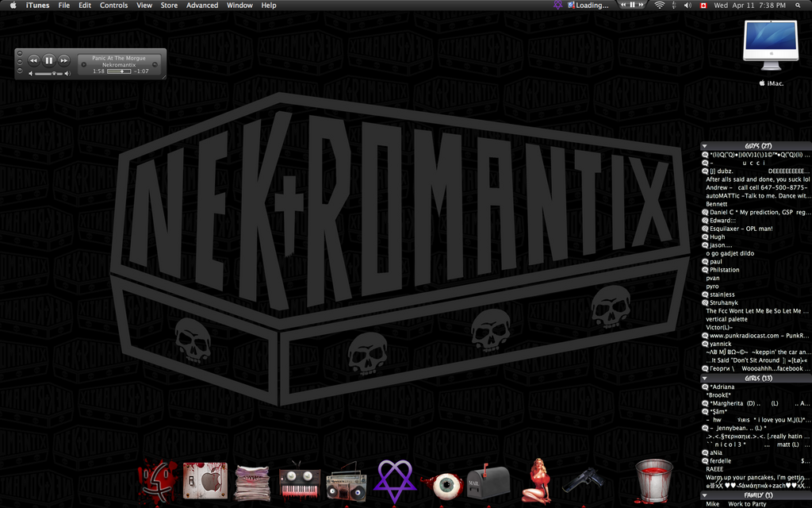Collapse the FAMILY (1) contact group

click(705, 495)
